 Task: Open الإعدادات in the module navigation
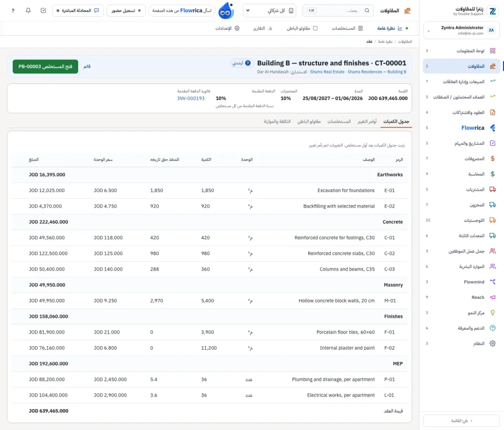227,28
